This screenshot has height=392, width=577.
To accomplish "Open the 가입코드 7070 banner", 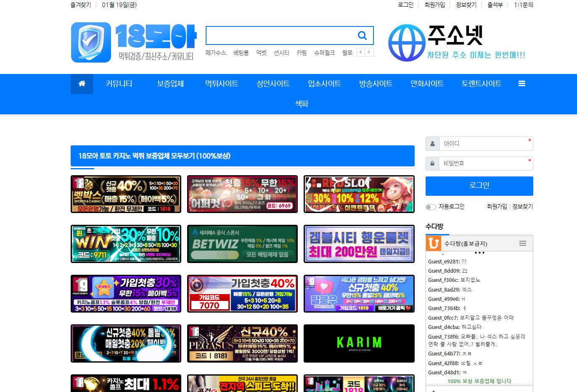I will click(x=242, y=294).
